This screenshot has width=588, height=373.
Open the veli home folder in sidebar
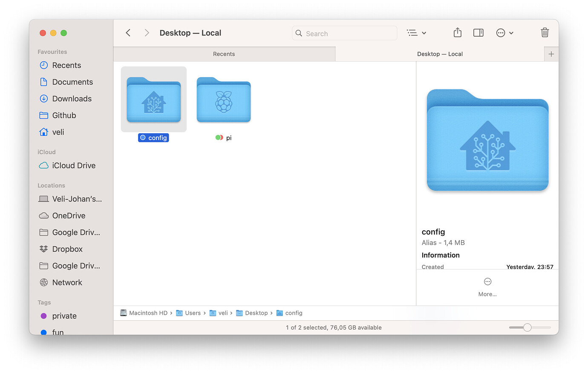[x=57, y=132]
